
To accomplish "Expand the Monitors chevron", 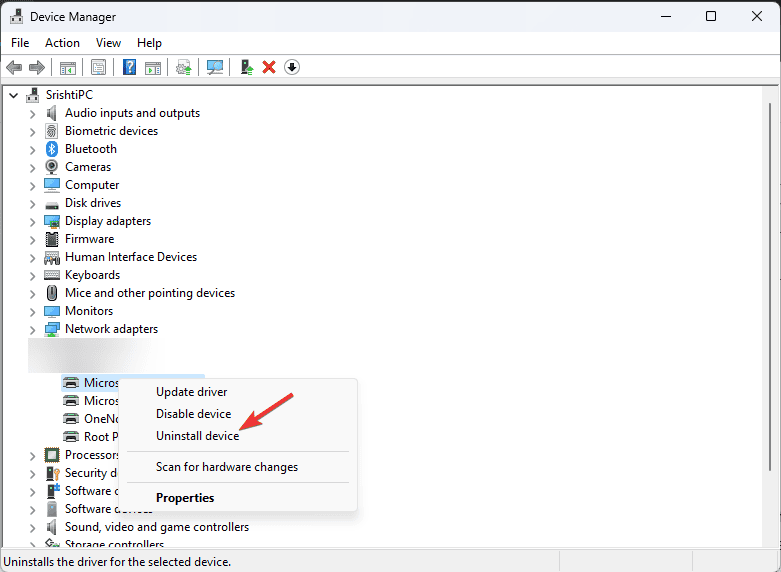I will (32, 312).
